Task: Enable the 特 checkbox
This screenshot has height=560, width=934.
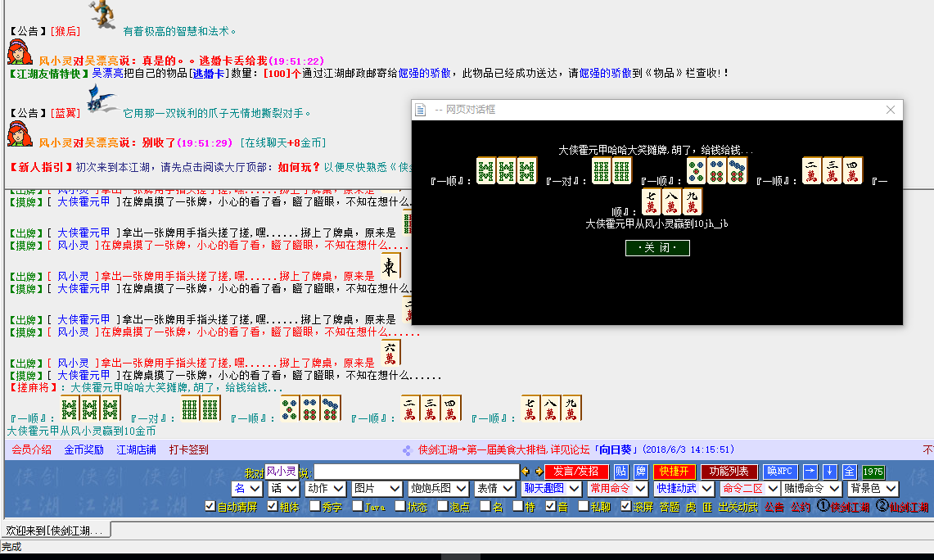Action: click(x=518, y=506)
